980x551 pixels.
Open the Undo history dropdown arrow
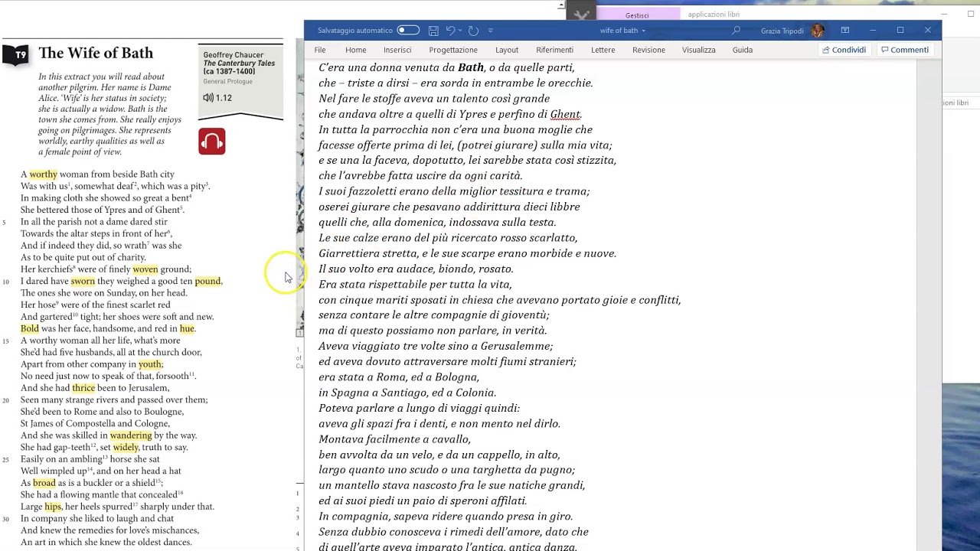(459, 31)
